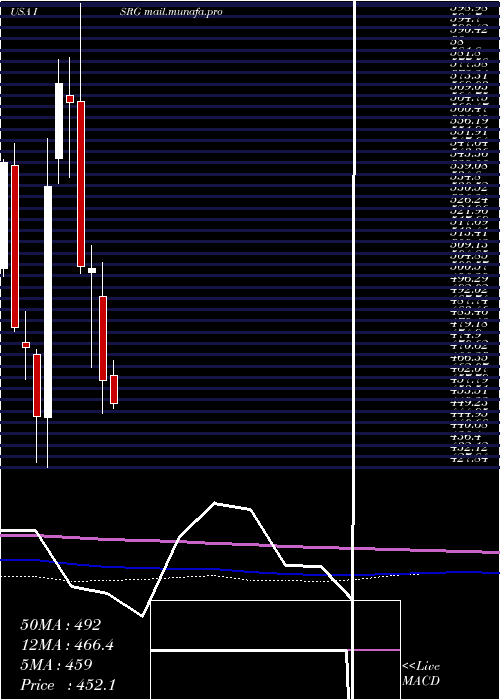Select the 526.24 price axis label

[468, 200]
